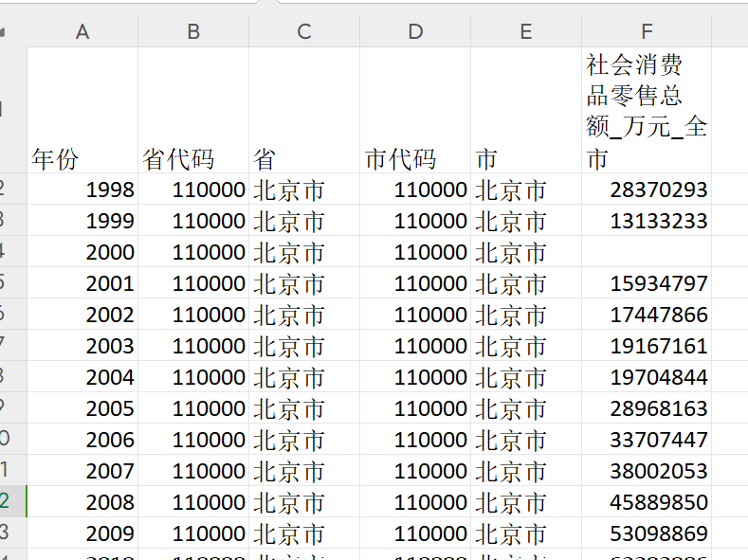Click city code 110000 in the 1998 row
This screenshot has height=560, width=748.
coord(415,189)
